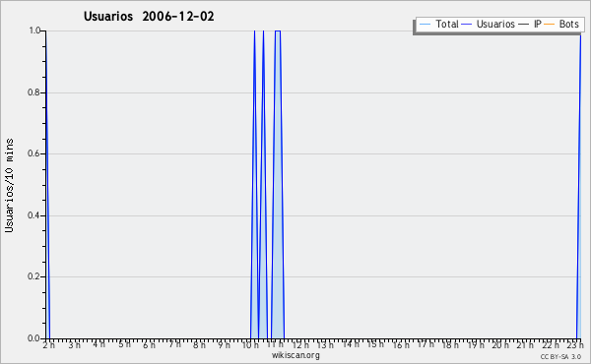Click the dark blue Usuarios legend line
Screen dimensions: 591x364
(x=467, y=25)
